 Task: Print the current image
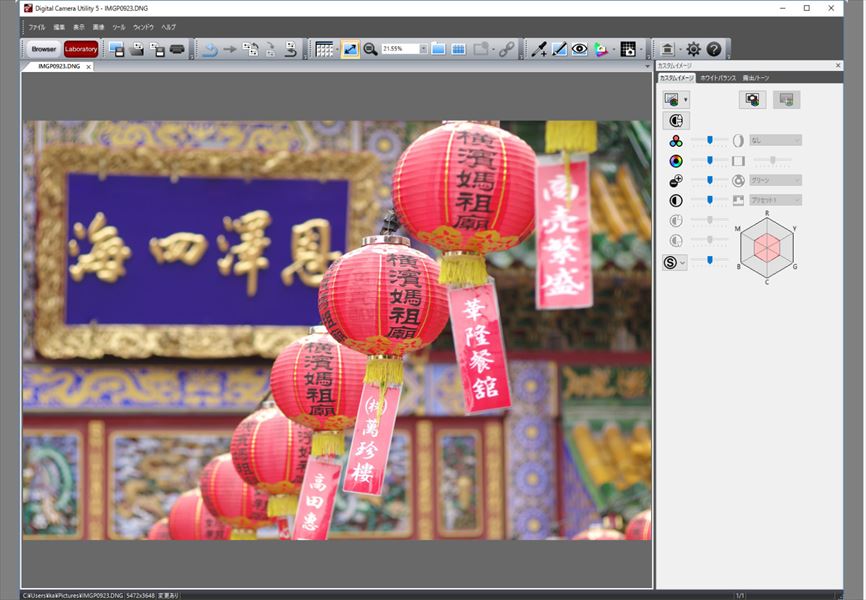pos(177,49)
